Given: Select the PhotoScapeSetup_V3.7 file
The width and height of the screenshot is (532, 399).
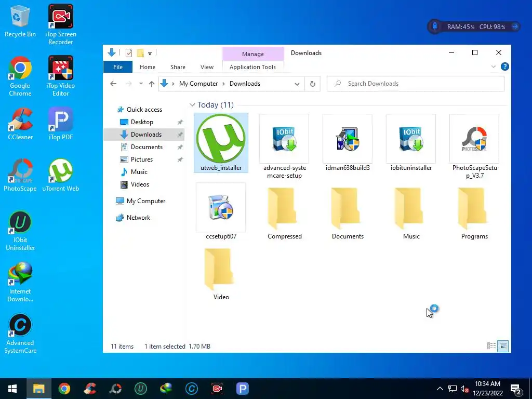Looking at the screenshot, I should coord(474,147).
